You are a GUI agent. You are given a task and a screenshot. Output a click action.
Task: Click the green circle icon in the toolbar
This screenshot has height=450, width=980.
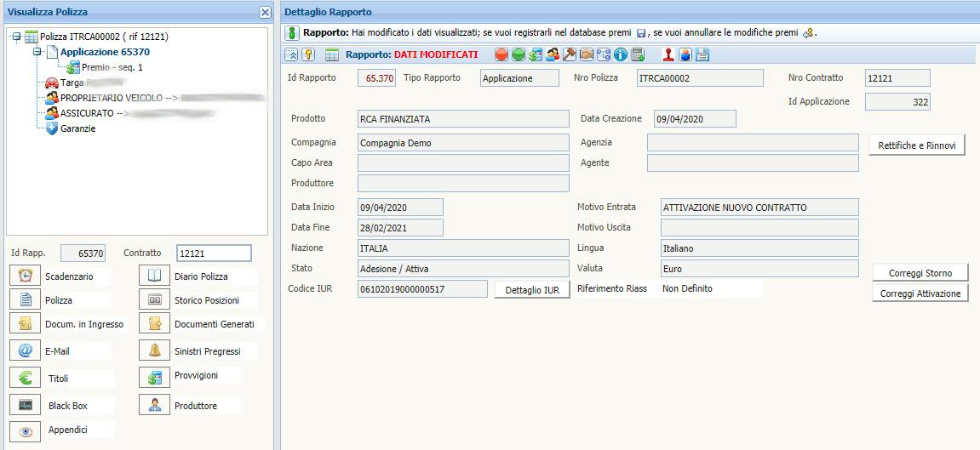pyautogui.click(x=519, y=55)
